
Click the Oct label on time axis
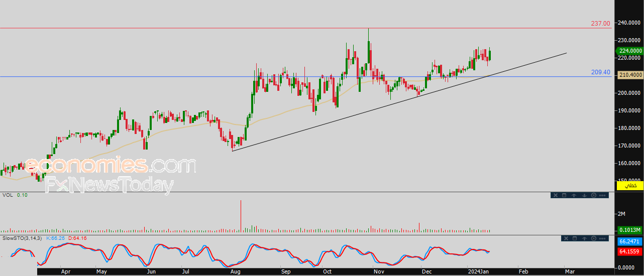click(327, 271)
